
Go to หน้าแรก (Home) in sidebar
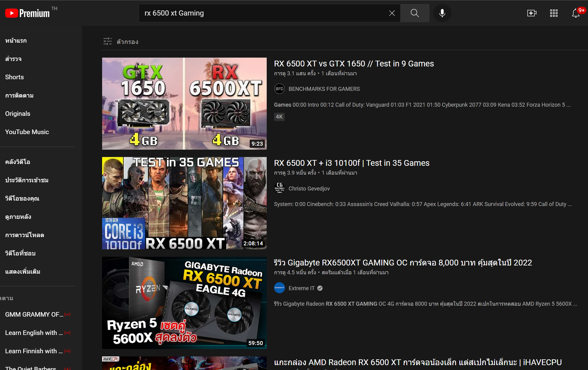[16, 41]
